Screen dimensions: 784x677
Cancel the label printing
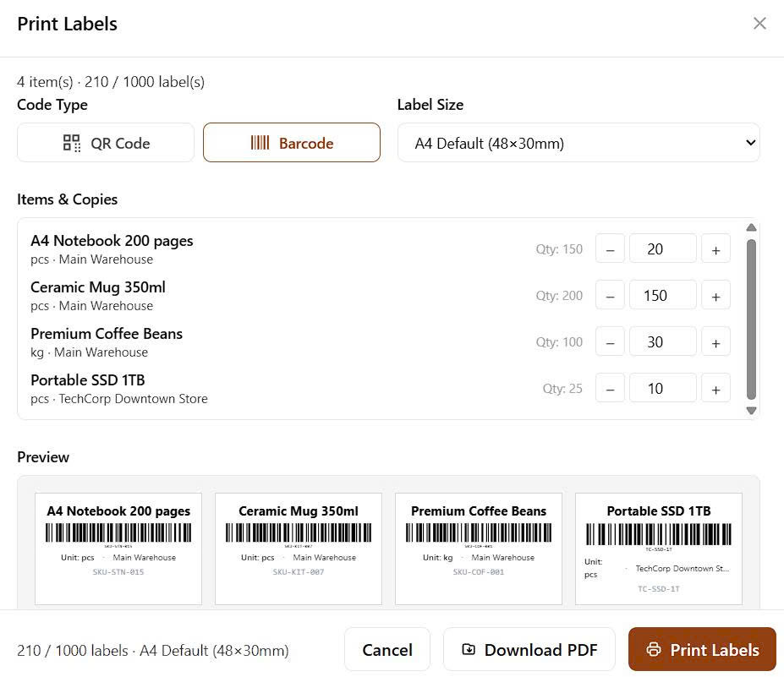[x=387, y=649]
